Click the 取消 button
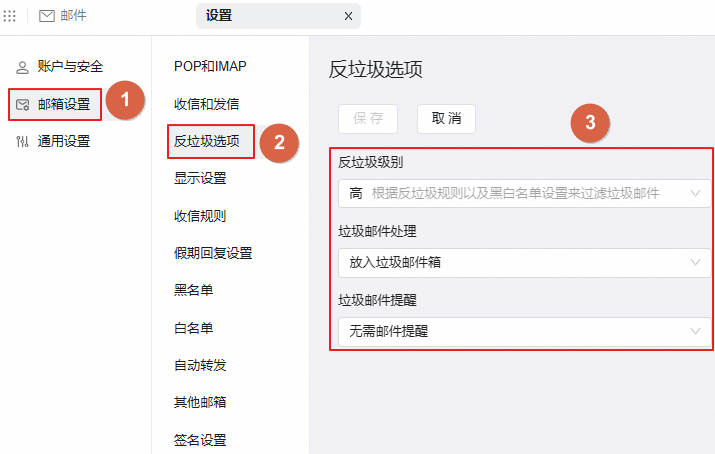The width and height of the screenshot is (715, 454). click(446, 118)
